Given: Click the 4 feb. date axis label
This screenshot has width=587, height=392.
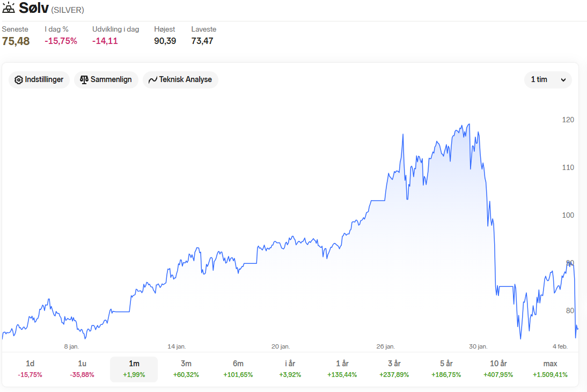Looking at the screenshot, I should tap(560, 346).
